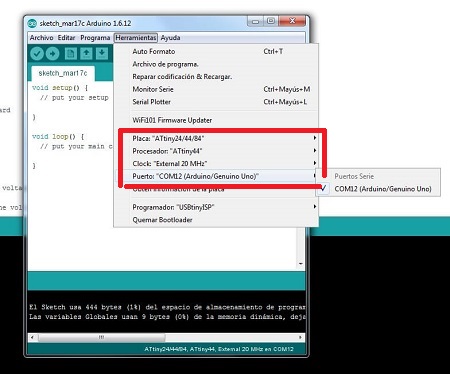The image size is (450, 374).
Task: Open Serial Plotter
Action: click(216, 102)
